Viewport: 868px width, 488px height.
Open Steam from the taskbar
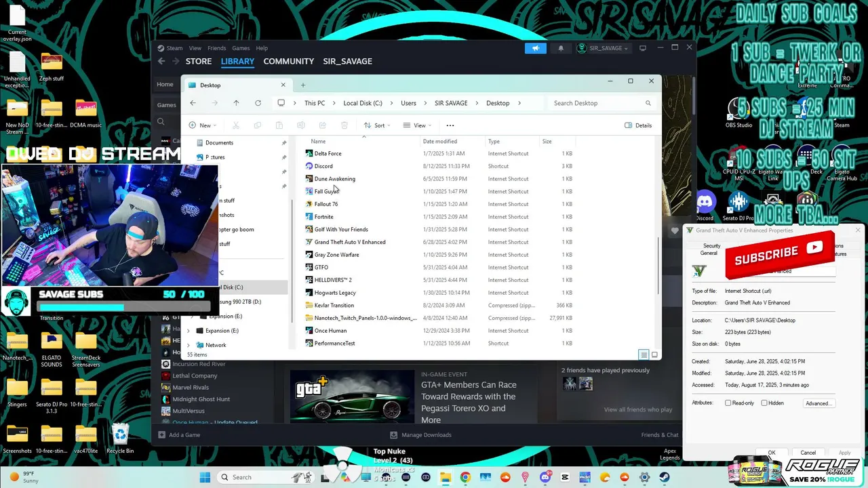665,477
